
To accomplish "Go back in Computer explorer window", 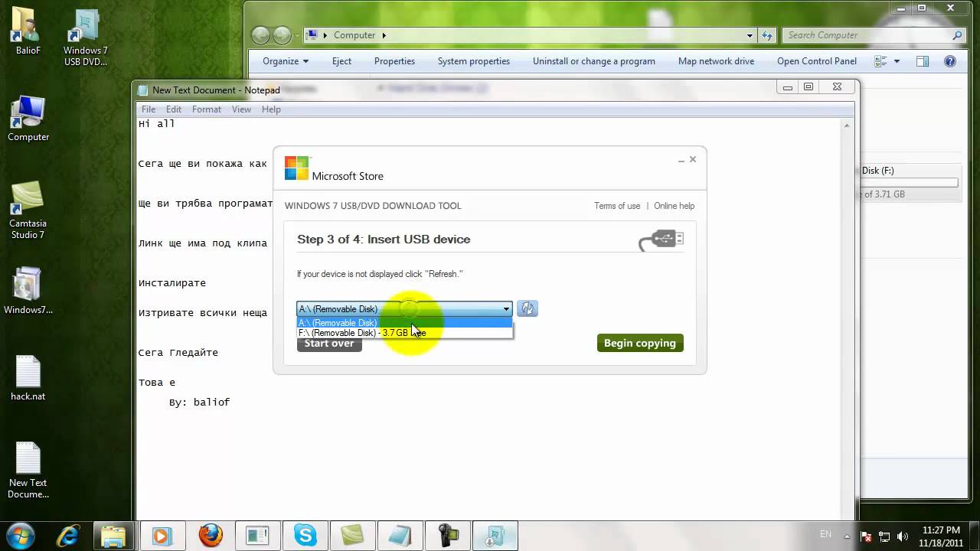I will (x=261, y=35).
